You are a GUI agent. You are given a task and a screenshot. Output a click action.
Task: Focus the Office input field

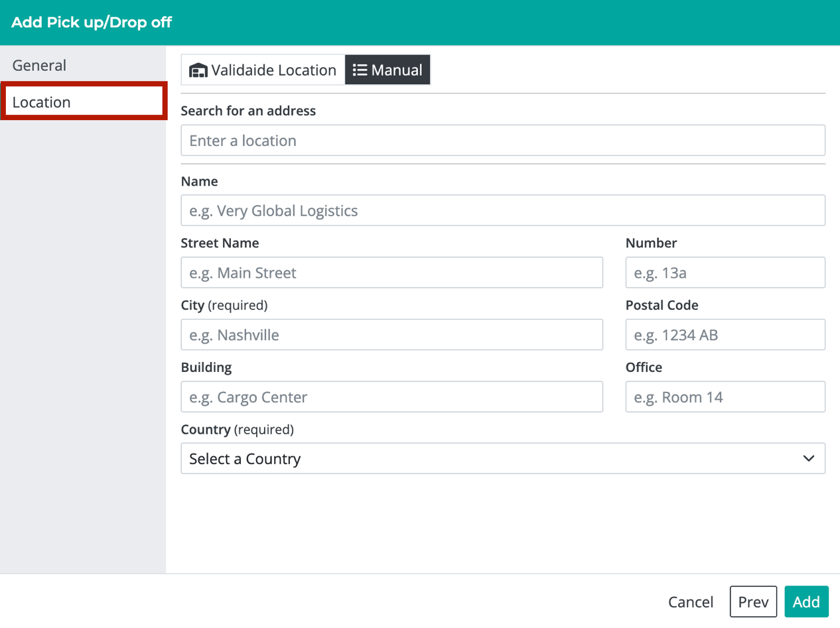coord(725,397)
